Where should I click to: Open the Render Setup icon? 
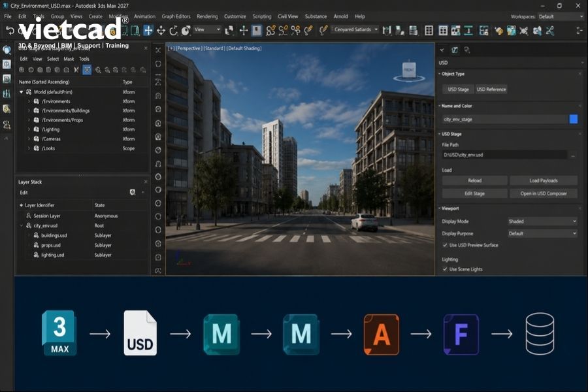pyautogui.click(x=511, y=31)
